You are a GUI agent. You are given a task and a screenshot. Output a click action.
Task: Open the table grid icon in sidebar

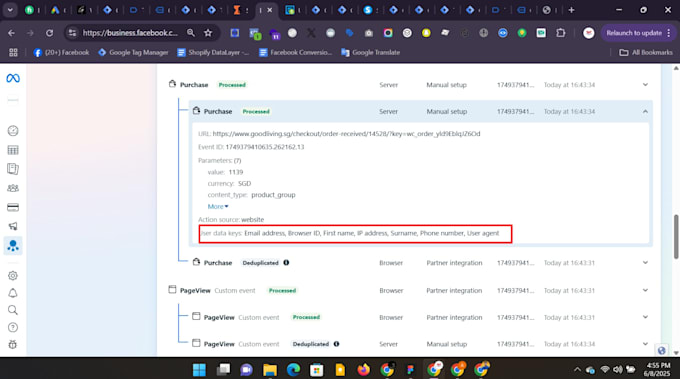click(x=13, y=150)
